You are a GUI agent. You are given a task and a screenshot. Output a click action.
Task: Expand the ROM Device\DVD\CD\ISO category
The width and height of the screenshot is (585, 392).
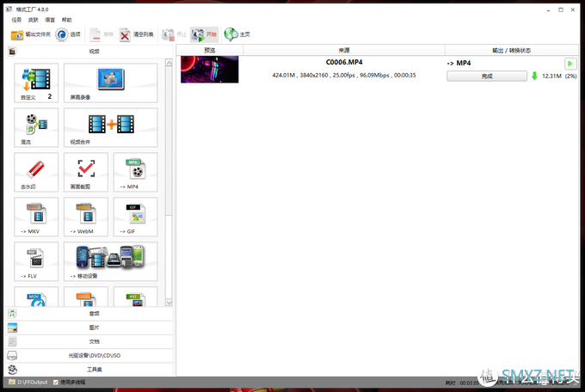[89, 355]
